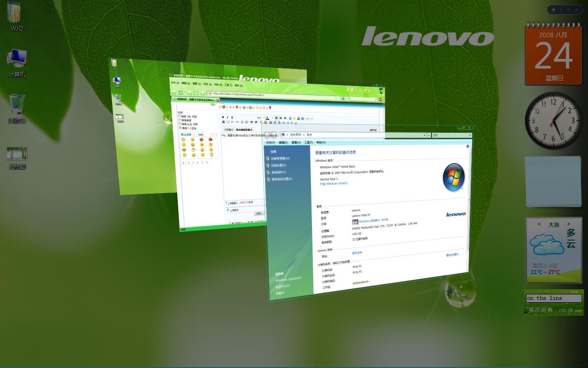
Task: Click the System window search box
Action: pyautogui.click(x=452, y=135)
